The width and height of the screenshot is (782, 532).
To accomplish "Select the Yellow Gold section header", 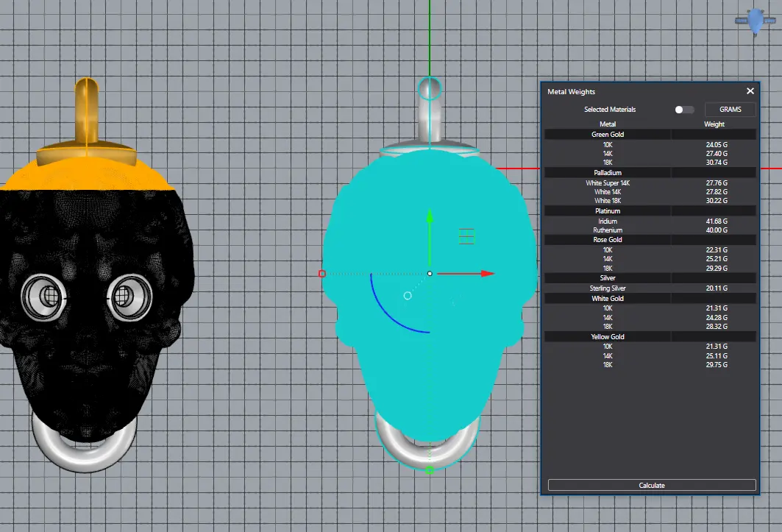I will pyautogui.click(x=608, y=337).
